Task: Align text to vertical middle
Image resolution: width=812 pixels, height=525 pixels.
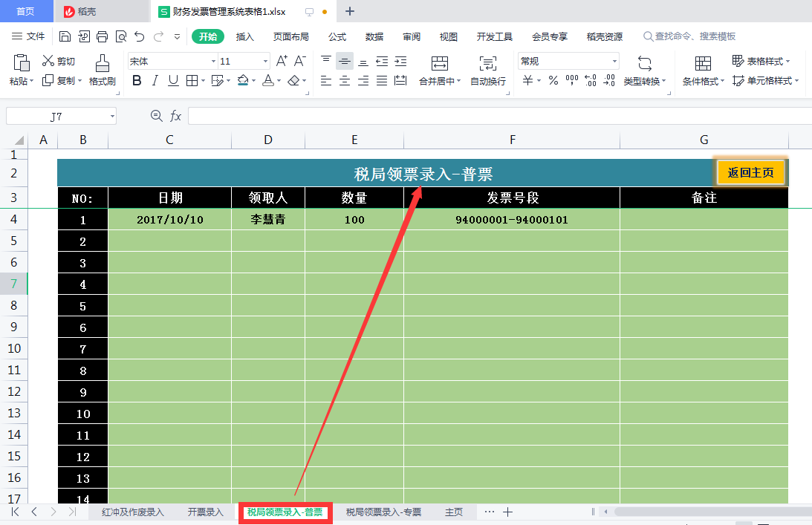Action: pyautogui.click(x=345, y=61)
